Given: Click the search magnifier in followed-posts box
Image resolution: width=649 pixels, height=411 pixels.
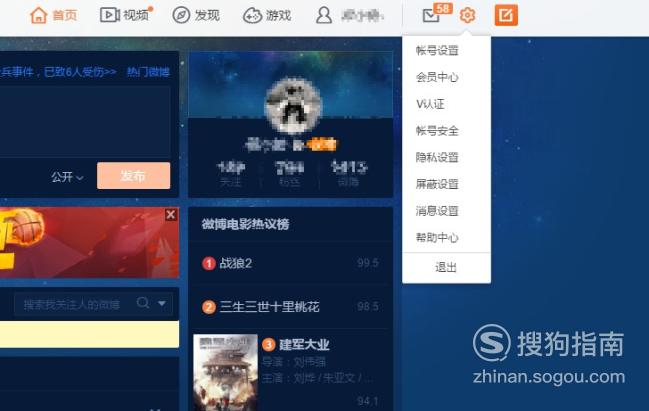Looking at the screenshot, I should tap(143, 303).
